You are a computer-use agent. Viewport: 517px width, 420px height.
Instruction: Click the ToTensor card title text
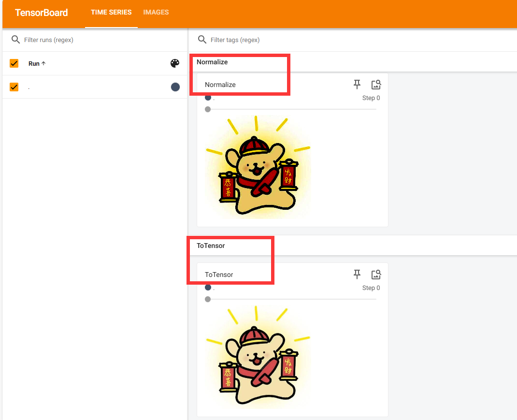219,275
